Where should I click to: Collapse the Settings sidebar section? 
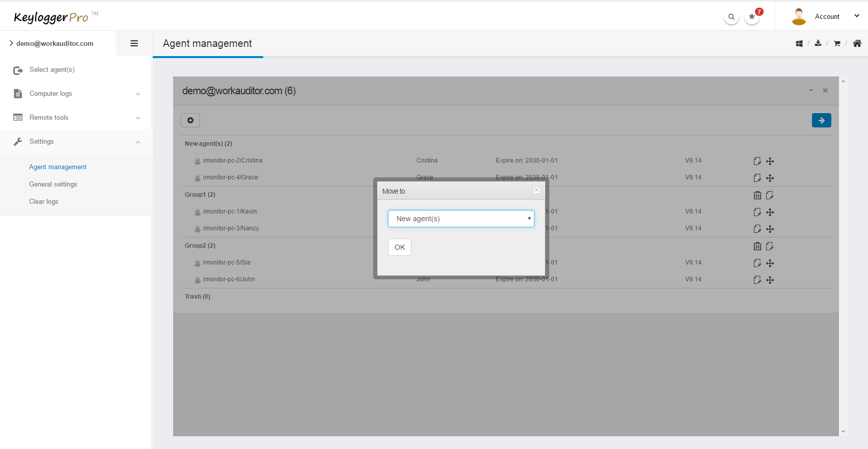[x=76, y=142]
